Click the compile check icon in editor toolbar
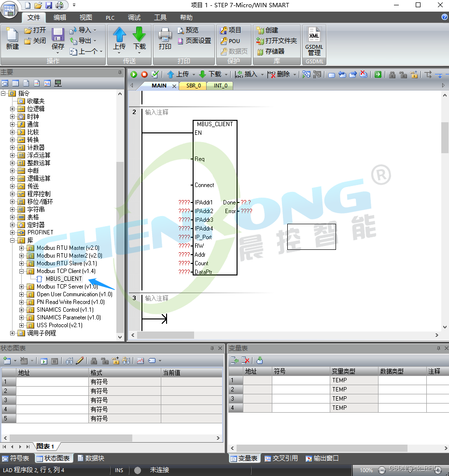The height and width of the screenshot is (476, 449). 155,74
